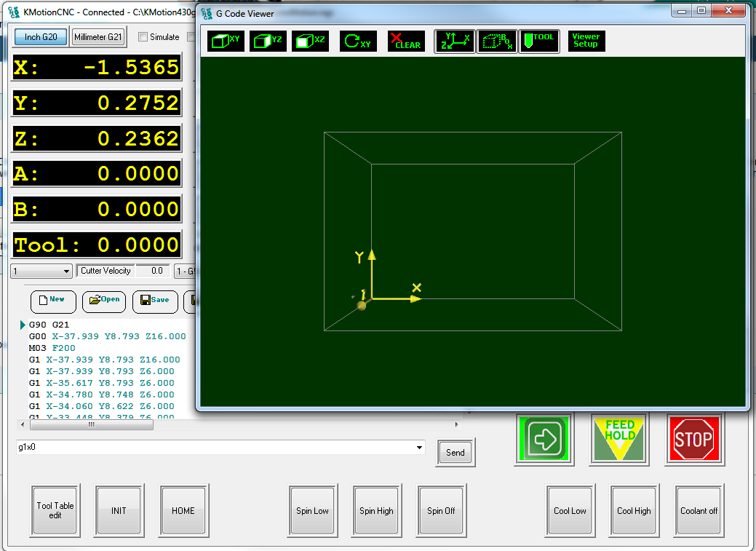The image size is (756, 551).
Task: Toggle the TOOL display icon
Action: coord(539,41)
